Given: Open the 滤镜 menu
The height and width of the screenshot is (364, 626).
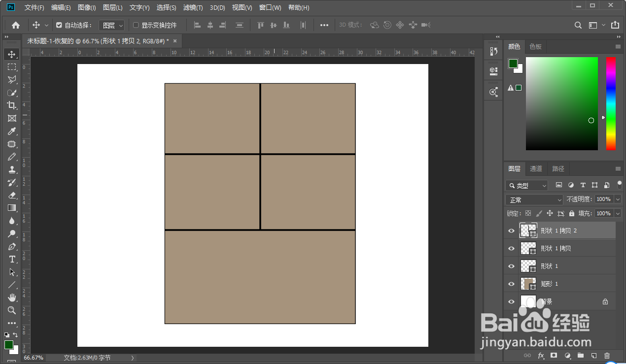Looking at the screenshot, I should tap(192, 7).
